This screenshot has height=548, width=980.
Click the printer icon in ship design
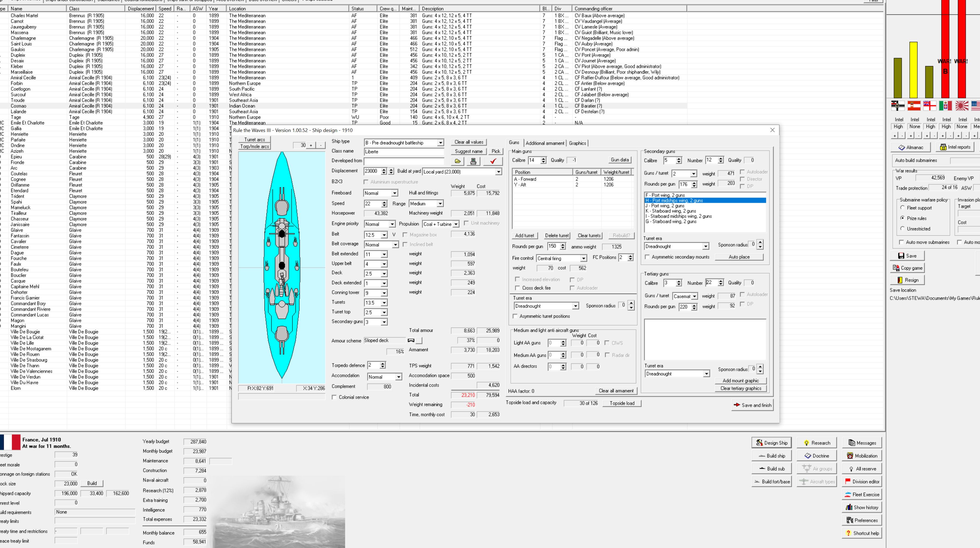[473, 162]
